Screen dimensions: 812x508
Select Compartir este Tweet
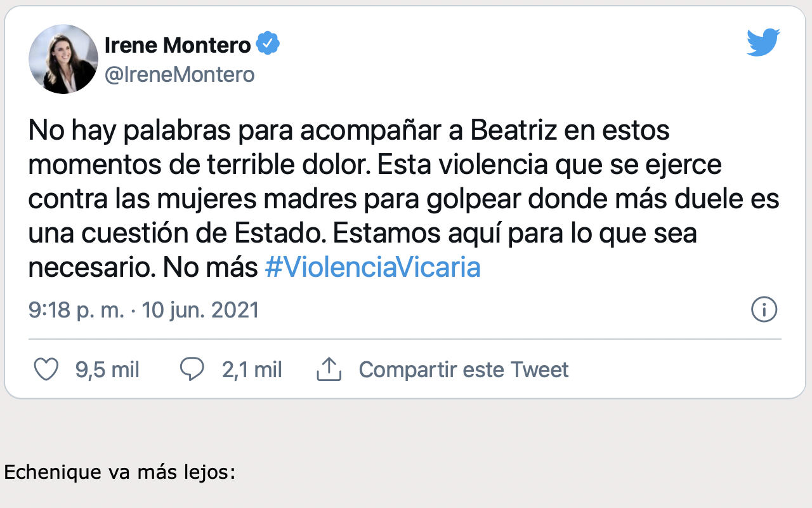[464, 370]
